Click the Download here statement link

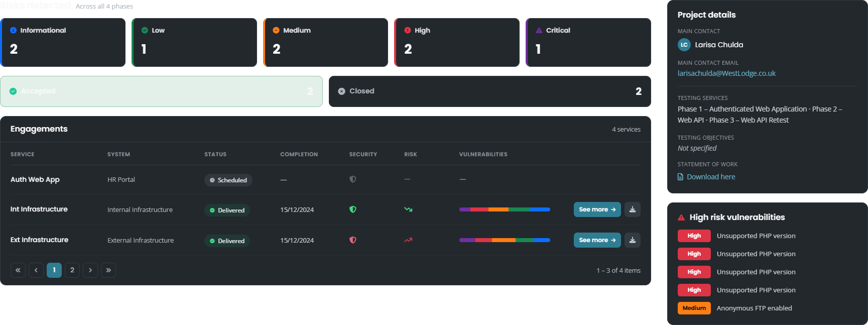point(711,177)
